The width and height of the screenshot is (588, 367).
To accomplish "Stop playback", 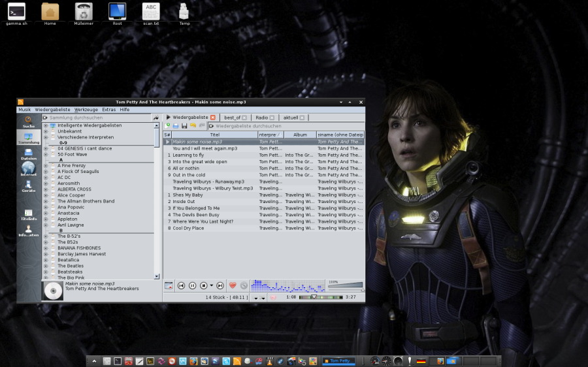I will click(x=204, y=285).
